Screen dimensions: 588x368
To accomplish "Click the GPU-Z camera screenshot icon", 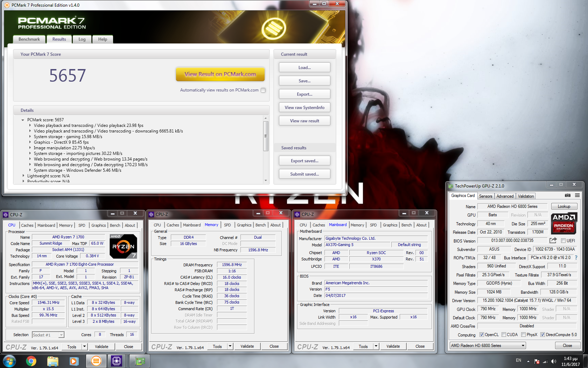I will [x=568, y=196].
